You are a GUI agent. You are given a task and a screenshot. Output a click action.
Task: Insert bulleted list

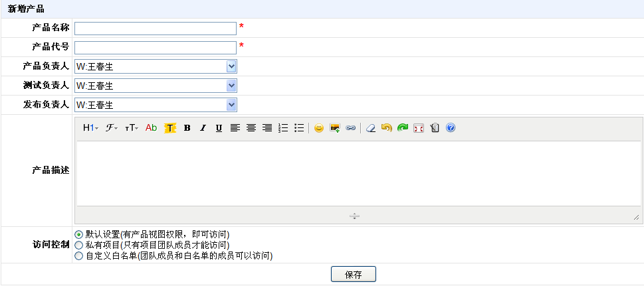pos(300,128)
